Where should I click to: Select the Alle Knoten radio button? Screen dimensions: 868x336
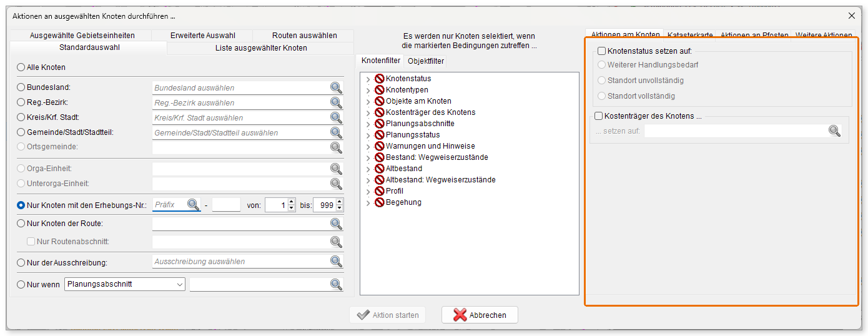tap(21, 67)
